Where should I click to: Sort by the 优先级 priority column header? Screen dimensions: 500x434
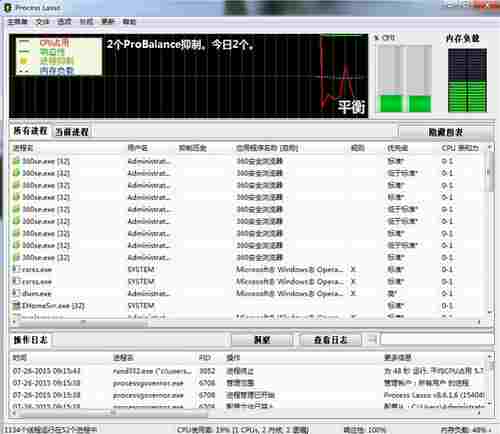(397, 148)
